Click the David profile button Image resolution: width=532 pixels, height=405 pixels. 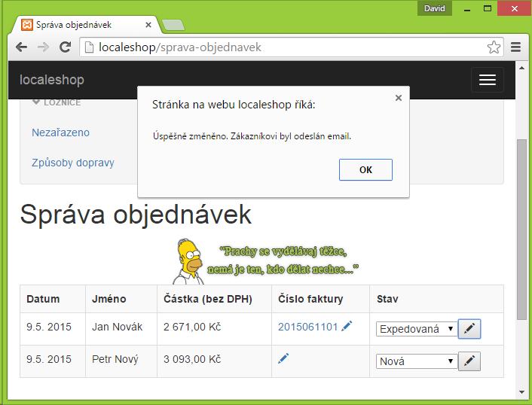click(435, 8)
